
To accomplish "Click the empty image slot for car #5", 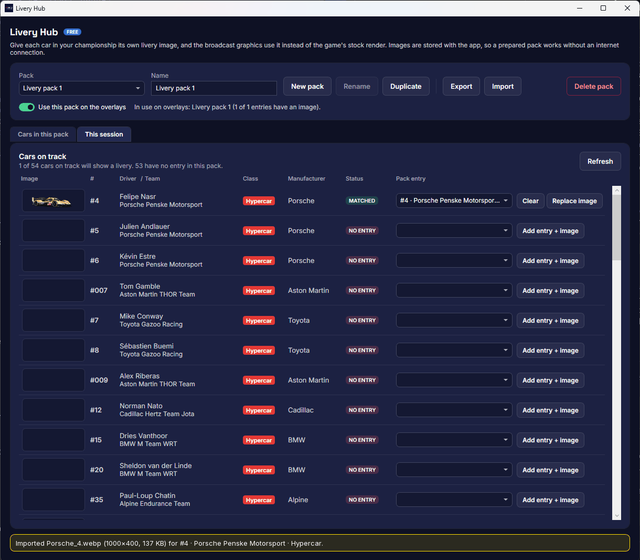I will pyautogui.click(x=53, y=231).
